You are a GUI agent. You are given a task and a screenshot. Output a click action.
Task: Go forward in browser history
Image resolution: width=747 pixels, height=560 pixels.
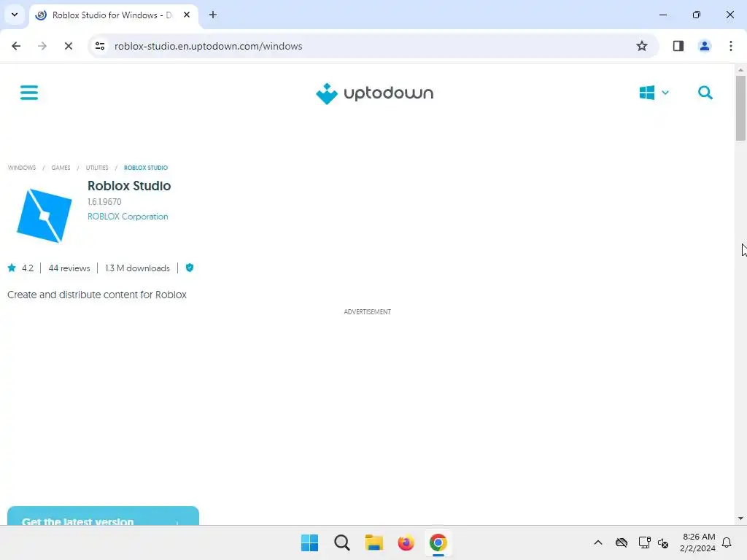tap(42, 46)
